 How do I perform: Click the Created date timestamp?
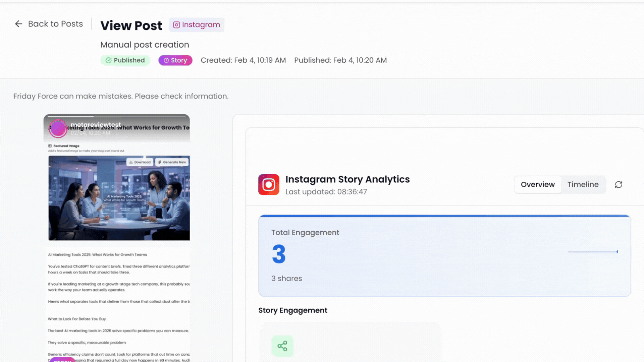(x=243, y=60)
